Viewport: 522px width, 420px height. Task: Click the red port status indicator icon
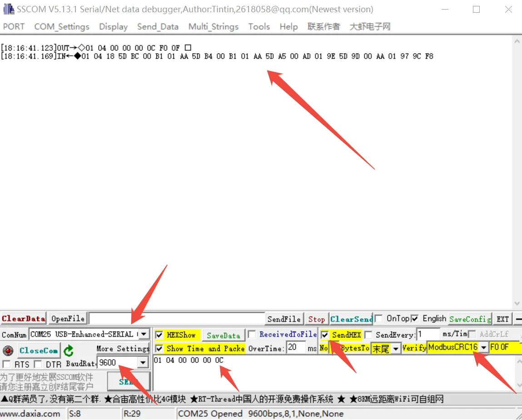[x=8, y=351]
